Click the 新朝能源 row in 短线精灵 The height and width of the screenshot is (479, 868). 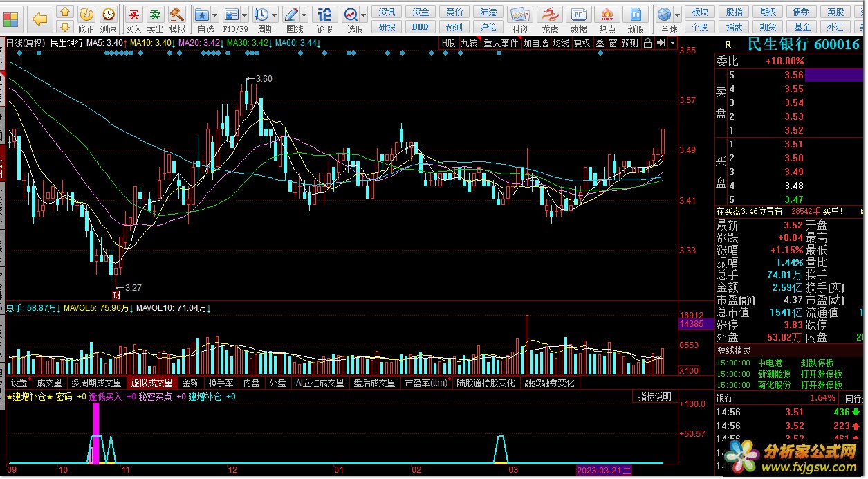click(790, 374)
